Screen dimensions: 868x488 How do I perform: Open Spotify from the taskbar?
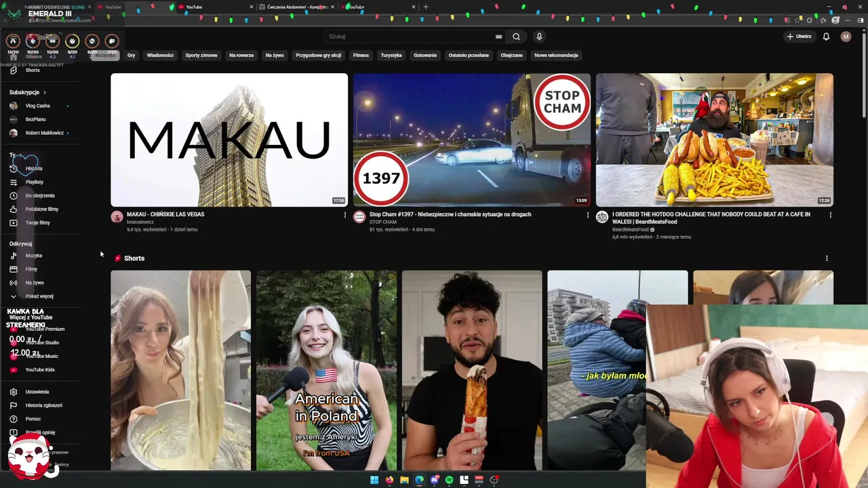449,480
